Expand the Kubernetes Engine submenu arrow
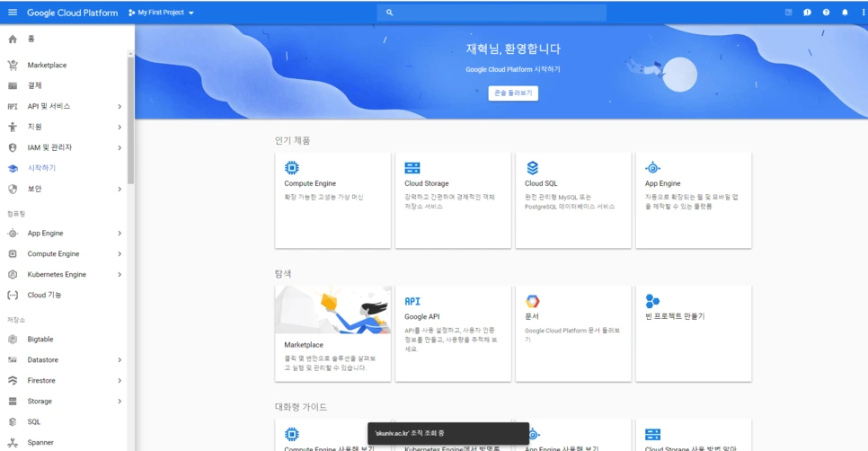The image size is (868, 451). coord(120,275)
